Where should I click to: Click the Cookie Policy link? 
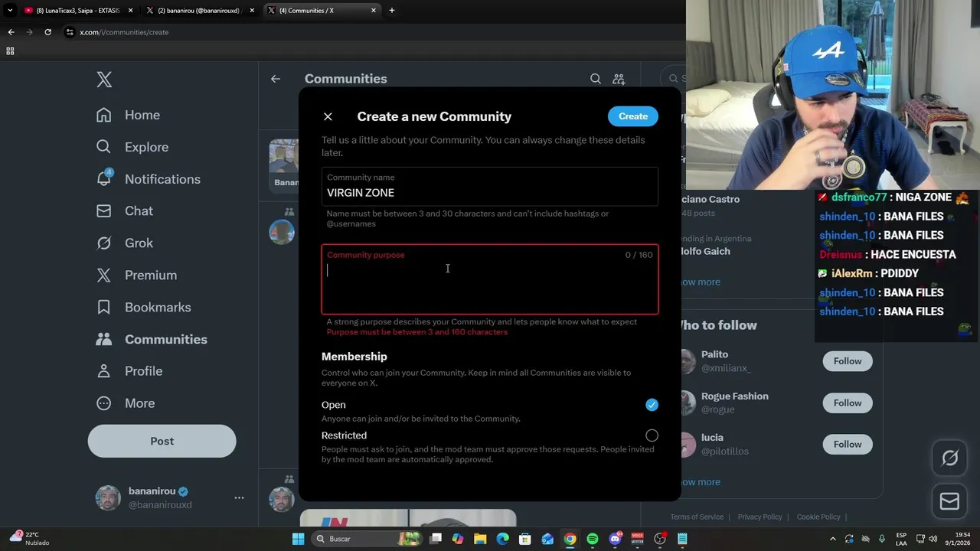point(818,517)
